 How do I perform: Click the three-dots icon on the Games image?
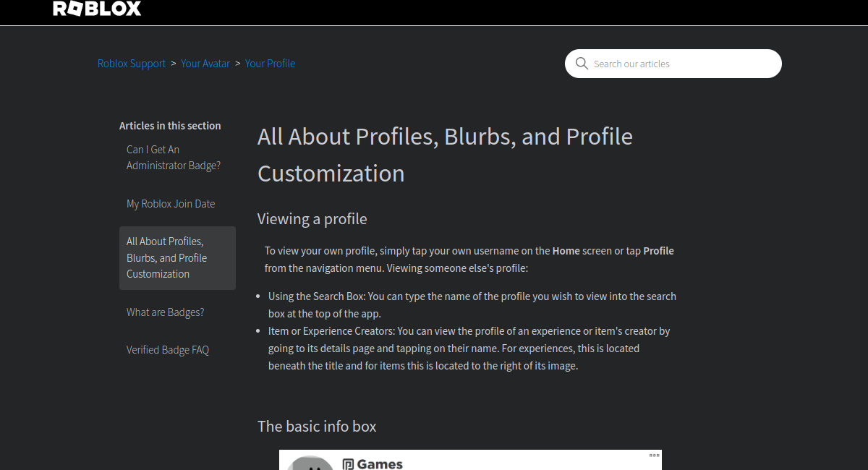point(654,456)
